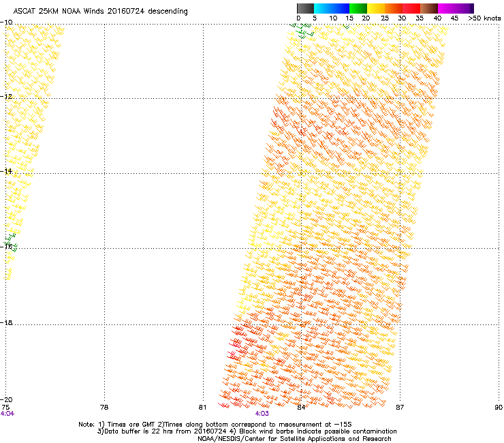Click the green 15-20 knots legend segment
Image resolution: width=504 pixels, height=443 pixels.
[x=358, y=8]
